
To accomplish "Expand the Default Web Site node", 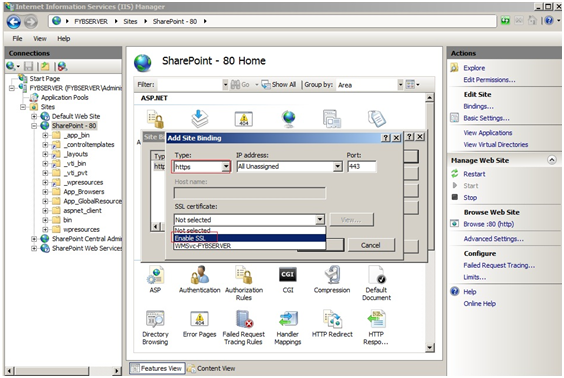I will [x=34, y=116].
